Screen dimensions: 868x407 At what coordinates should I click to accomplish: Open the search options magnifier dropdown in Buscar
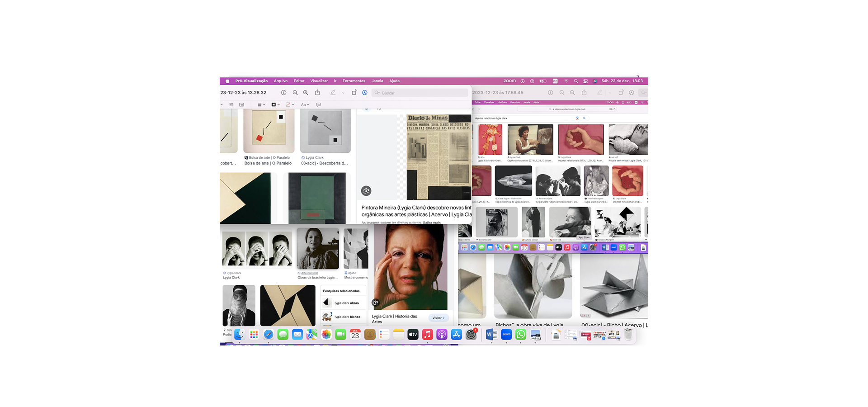point(377,93)
